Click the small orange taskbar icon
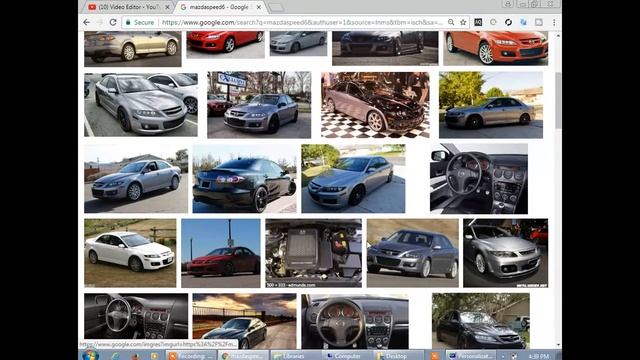Image resolution: width=640 pixels, height=360 pixels. pos(435,356)
